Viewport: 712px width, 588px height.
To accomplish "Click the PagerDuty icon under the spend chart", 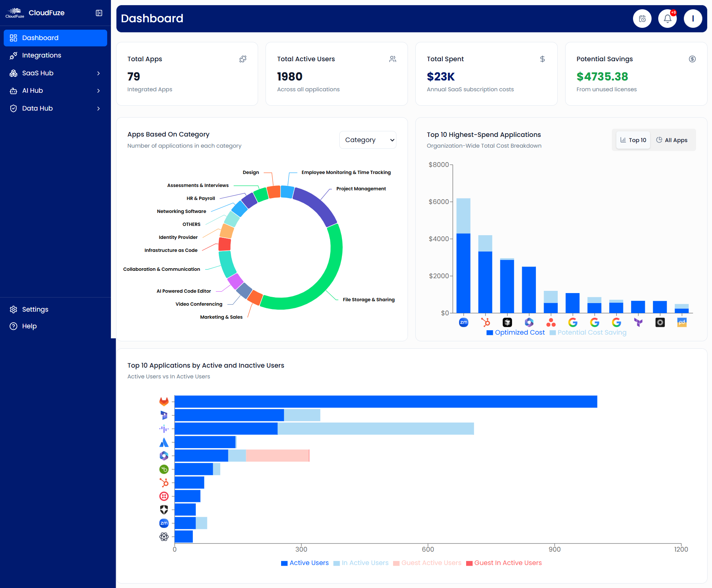I will [x=682, y=322].
